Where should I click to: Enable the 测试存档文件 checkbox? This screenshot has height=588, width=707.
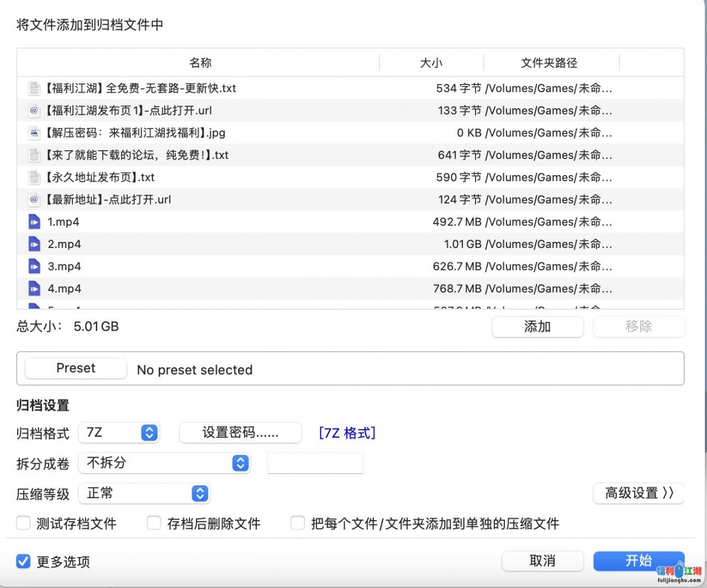[x=23, y=523]
